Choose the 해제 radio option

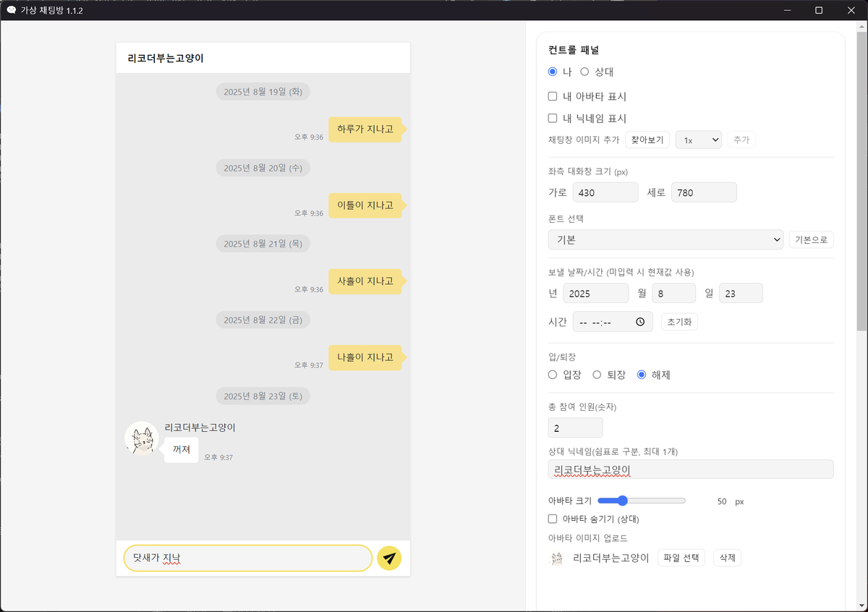(x=642, y=375)
